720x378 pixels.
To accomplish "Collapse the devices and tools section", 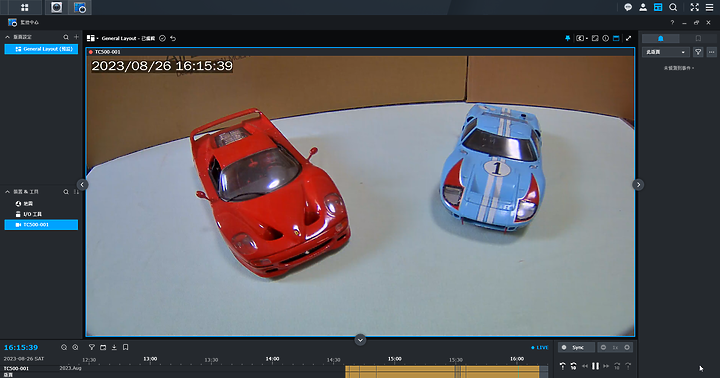I will 7,192.
